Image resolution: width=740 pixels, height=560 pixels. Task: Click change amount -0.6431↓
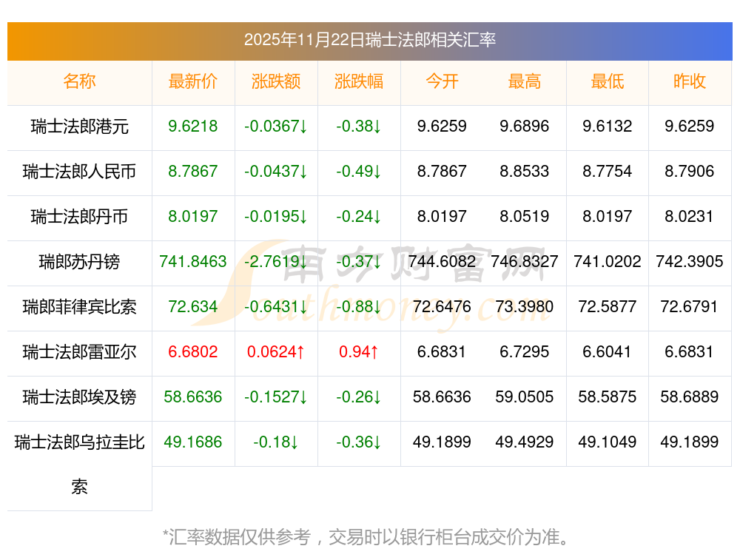[276, 307]
